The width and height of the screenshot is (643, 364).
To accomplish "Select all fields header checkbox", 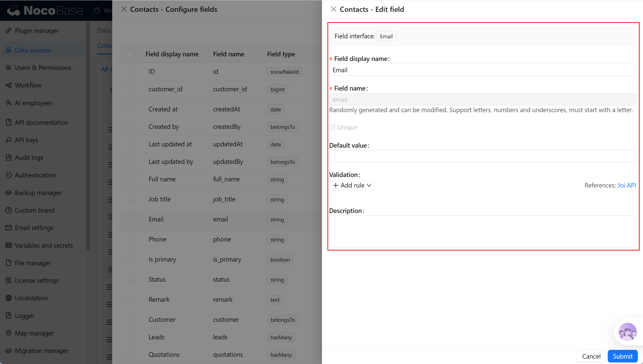I will pos(131,54).
